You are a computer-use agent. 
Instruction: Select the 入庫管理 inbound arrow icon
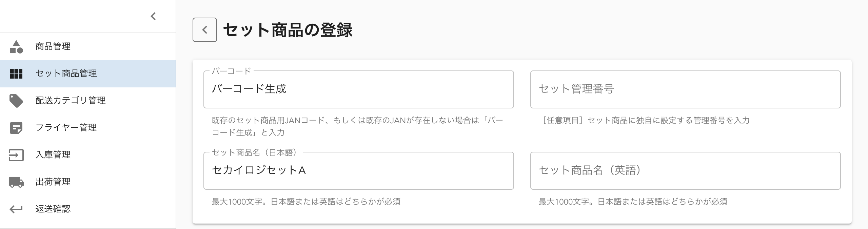click(x=16, y=155)
